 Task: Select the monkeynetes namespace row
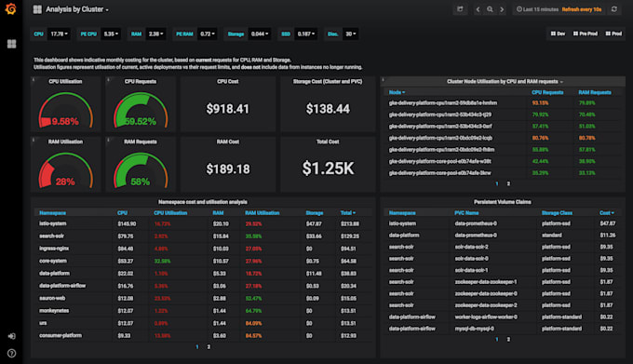tap(203, 311)
